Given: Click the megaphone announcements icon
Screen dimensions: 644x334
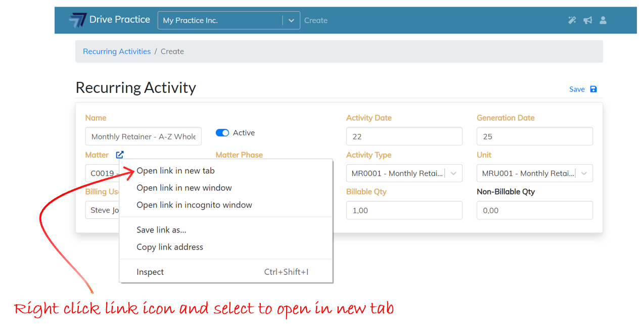Looking at the screenshot, I should tap(587, 20).
